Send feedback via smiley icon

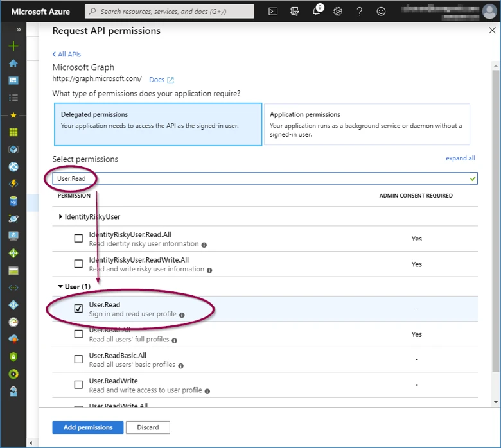tap(381, 12)
